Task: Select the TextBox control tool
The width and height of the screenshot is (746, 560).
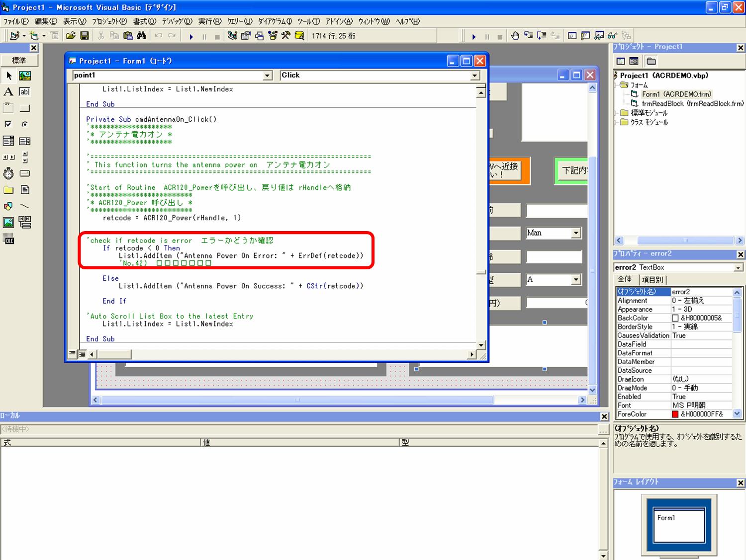Action: (25, 92)
